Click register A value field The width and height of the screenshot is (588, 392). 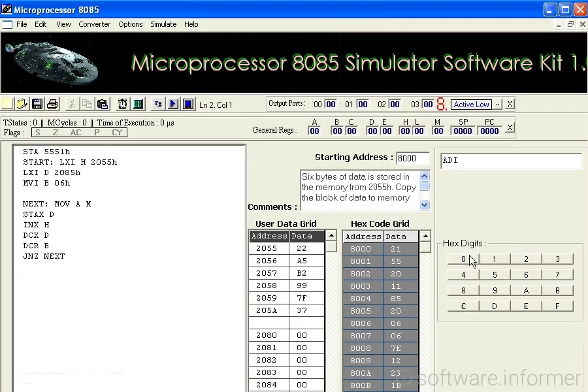(314, 131)
